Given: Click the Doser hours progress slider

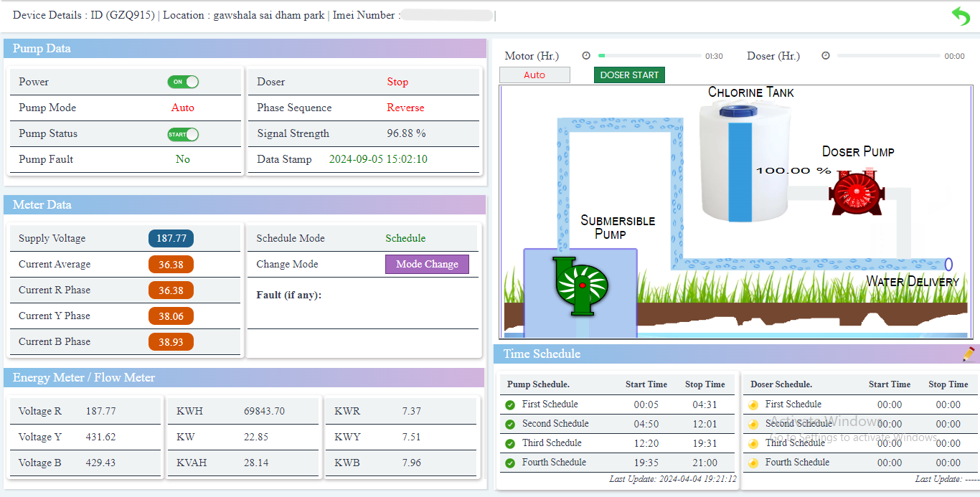Looking at the screenshot, I should (888, 56).
